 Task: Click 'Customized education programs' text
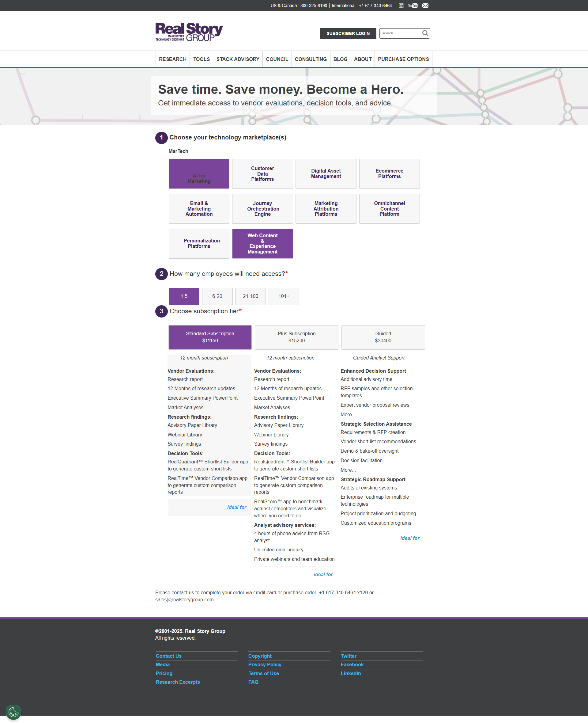click(376, 523)
